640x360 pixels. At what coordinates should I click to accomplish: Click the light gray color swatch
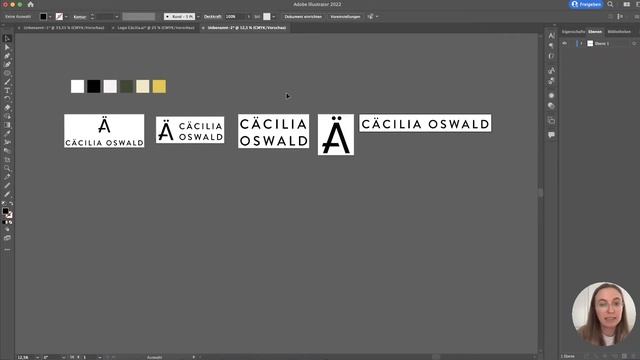coord(110,87)
